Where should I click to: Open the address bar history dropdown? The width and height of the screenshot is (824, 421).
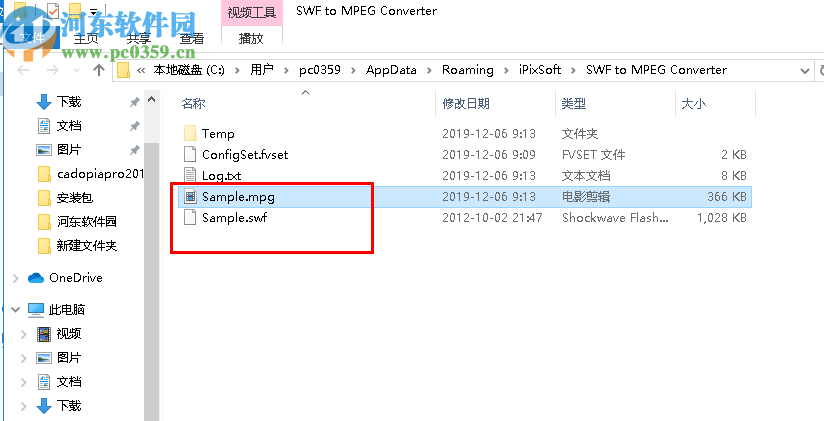point(804,70)
